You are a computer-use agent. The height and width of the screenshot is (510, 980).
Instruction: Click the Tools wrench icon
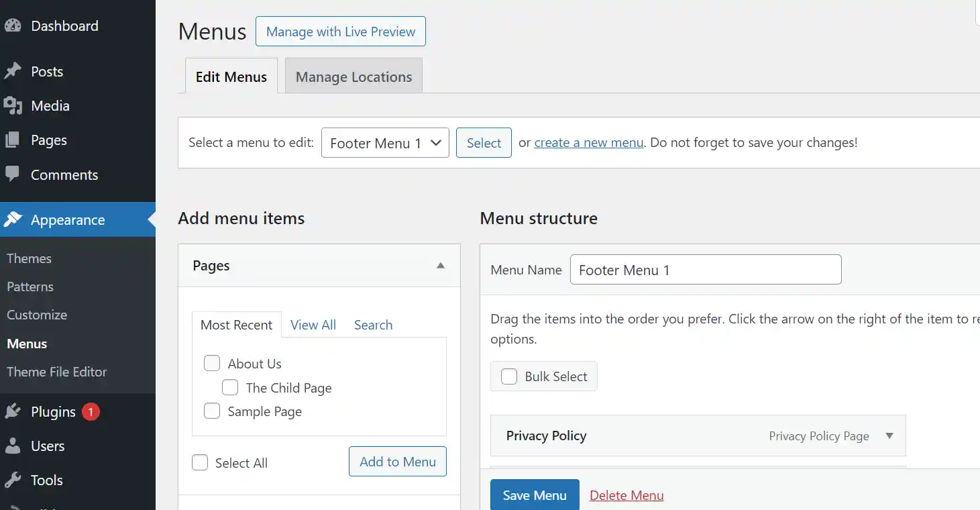[13, 480]
